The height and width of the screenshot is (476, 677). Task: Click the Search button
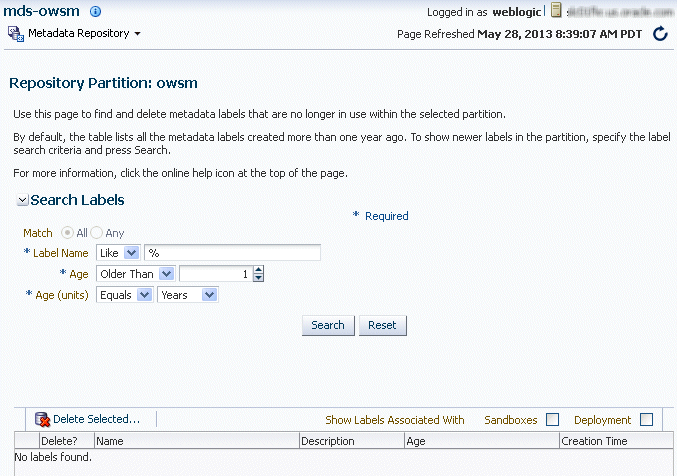pos(328,325)
